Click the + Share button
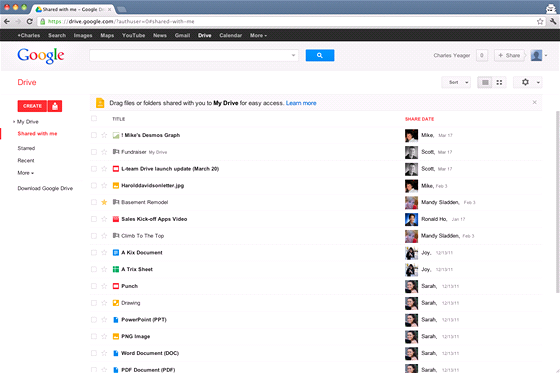 510,55
